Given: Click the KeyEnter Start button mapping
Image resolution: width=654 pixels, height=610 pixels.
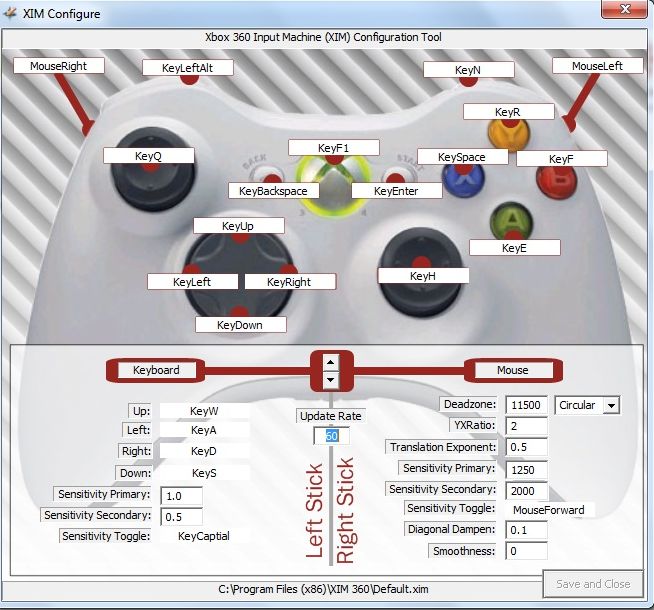Looking at the screenshot, I should tap(397, 191).
